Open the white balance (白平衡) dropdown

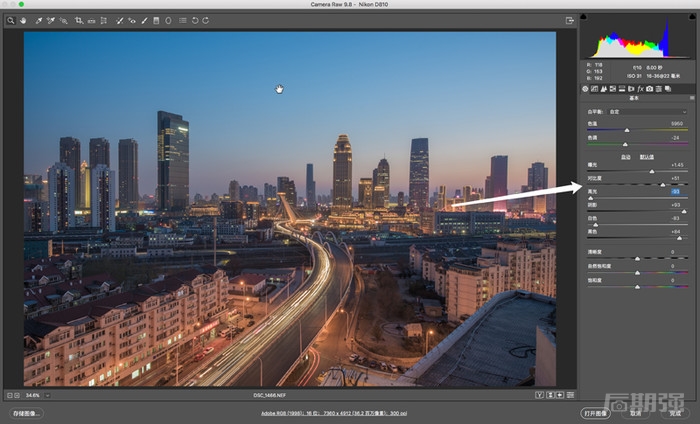point(647,112)
